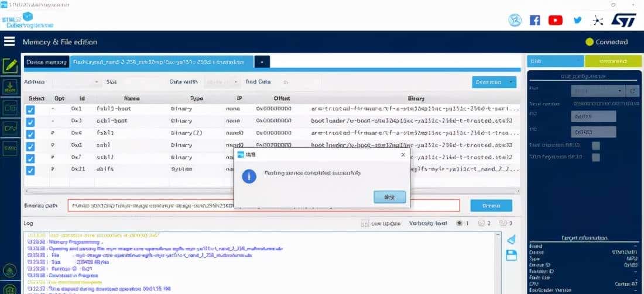Click the Browse button for binaries path
The height and width of the screenshot is (294, 644).
491,206
